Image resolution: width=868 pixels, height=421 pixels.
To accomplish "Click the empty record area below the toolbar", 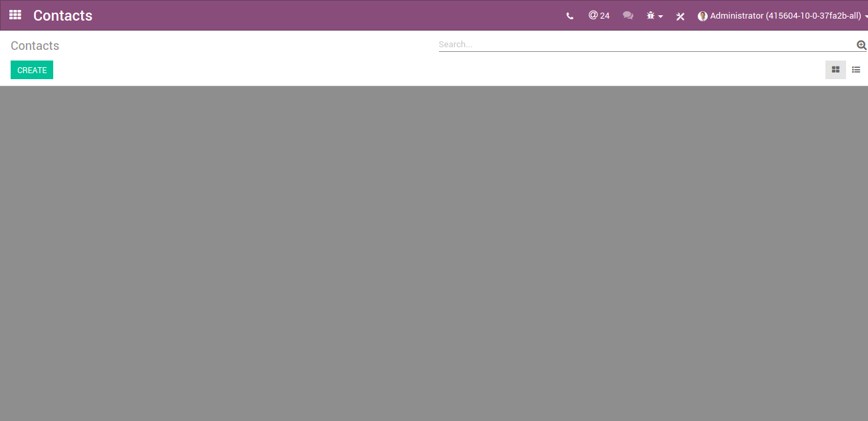I will pyautogui.click(x=432, y=253).
